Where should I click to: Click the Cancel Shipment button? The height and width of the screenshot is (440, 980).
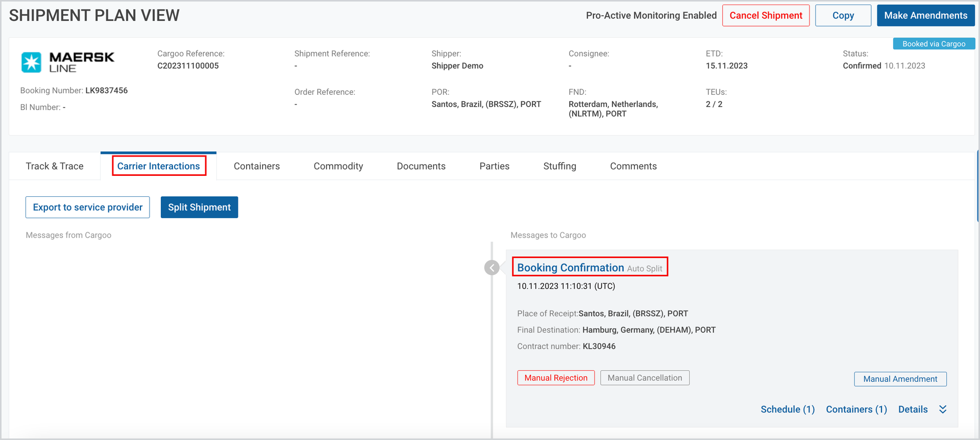coord(766,15)
